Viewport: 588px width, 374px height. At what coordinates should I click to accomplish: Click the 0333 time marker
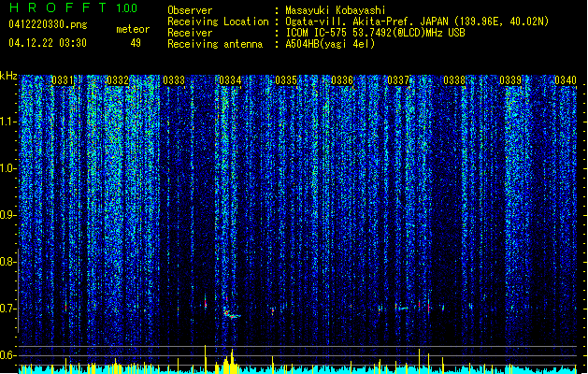click(x=174, y=80)
